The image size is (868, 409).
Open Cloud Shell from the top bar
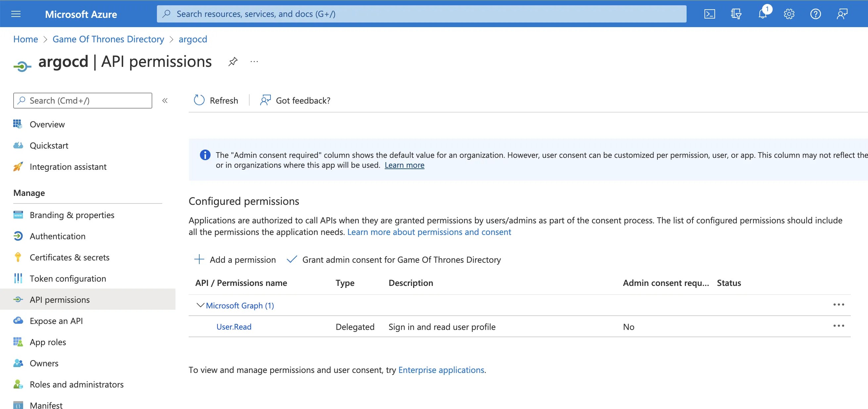click(x=710, y=14)
